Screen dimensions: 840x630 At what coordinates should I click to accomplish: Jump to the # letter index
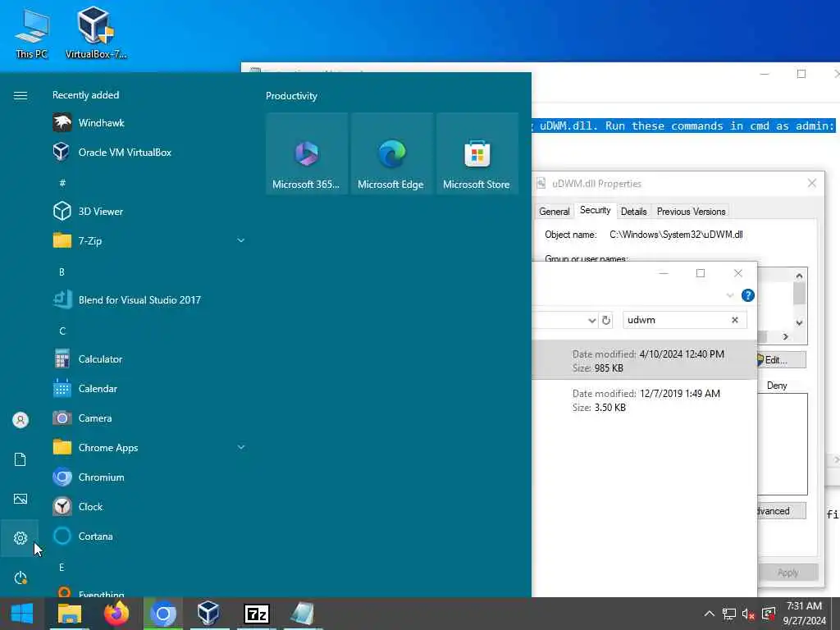click(x=62, y=183)
